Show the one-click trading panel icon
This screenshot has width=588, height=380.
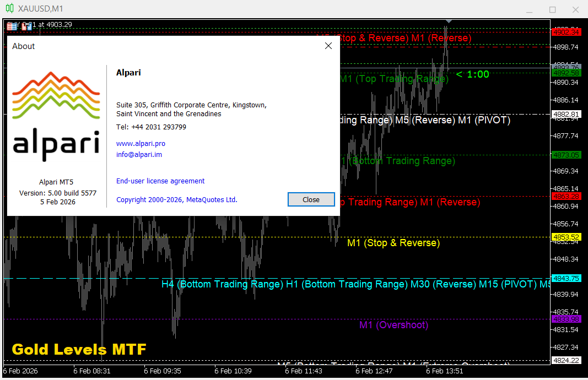26,26
